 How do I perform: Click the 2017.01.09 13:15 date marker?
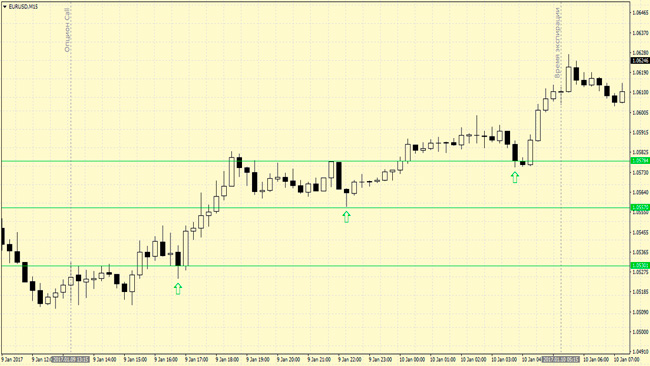70,359
